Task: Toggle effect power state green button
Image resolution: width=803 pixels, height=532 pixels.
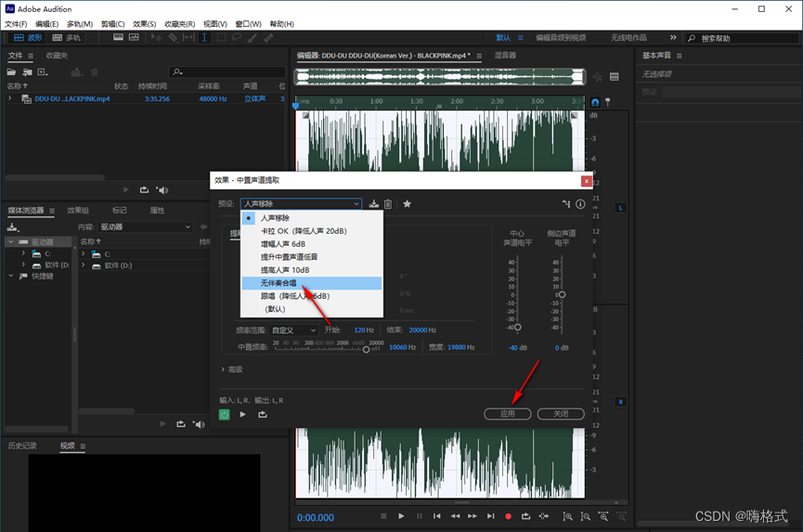Action: tap(225, 414)
